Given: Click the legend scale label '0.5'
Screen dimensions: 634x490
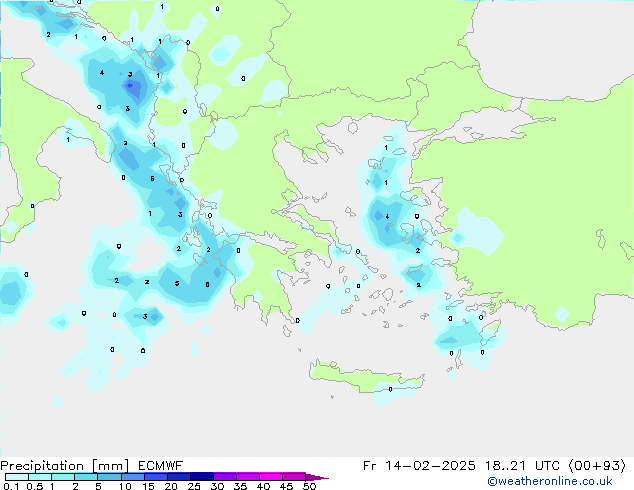Looking at the screenshot, I should coord(35,486).
